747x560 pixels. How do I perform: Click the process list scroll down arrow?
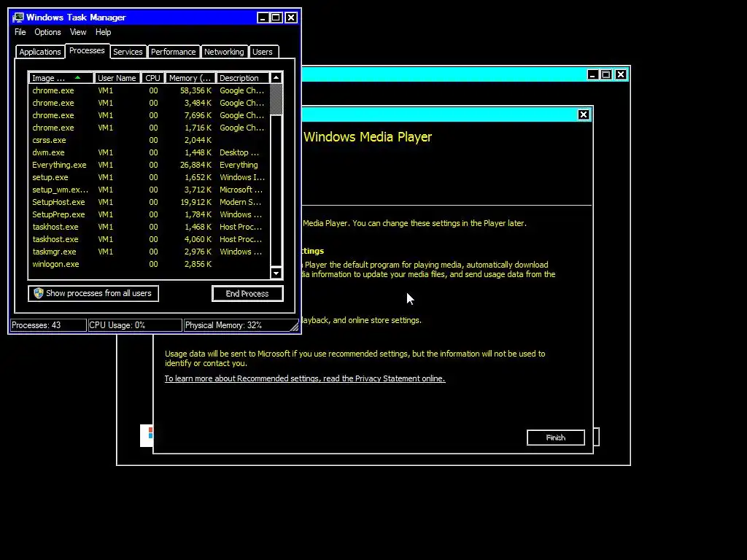coord(276,273)
